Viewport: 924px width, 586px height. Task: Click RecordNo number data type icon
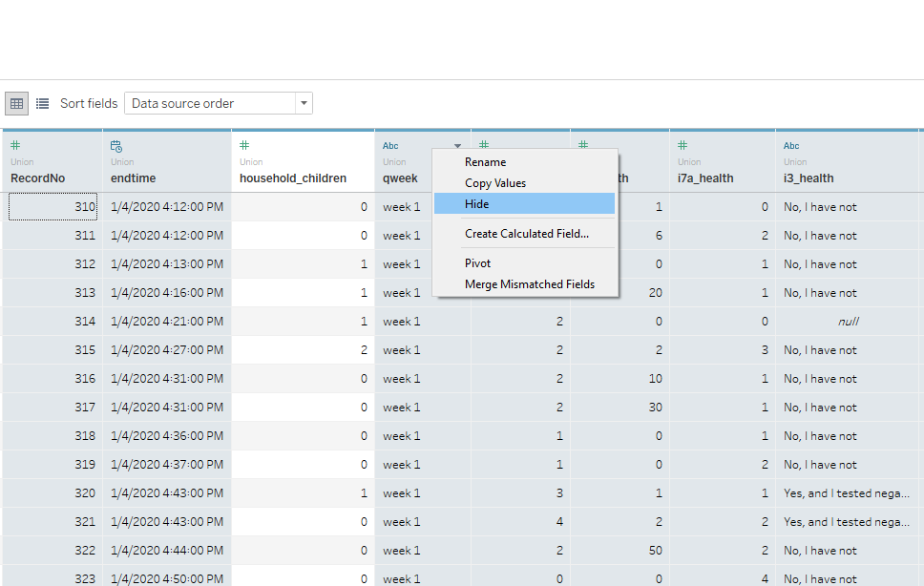15,146
